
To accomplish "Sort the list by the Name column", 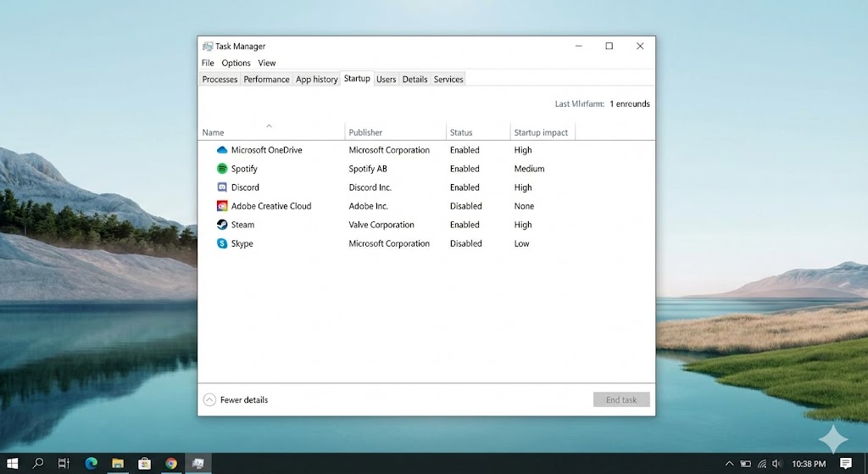I will pos(214,132).
